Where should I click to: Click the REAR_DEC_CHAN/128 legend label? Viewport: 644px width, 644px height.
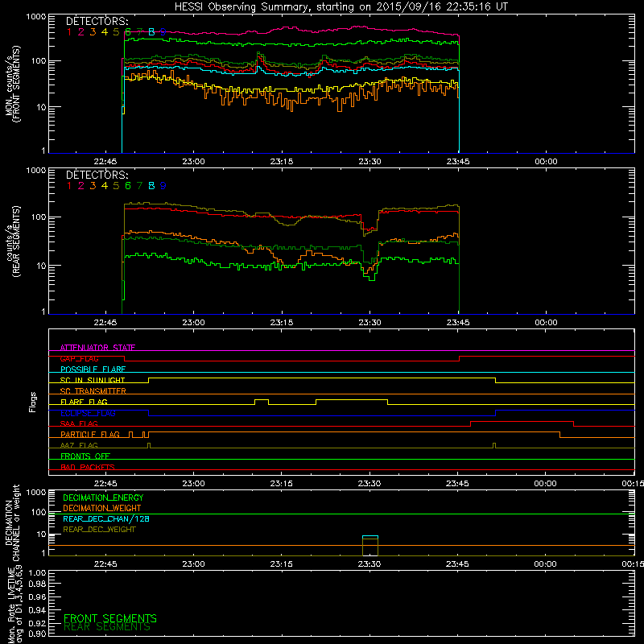[x=106, y=519]
